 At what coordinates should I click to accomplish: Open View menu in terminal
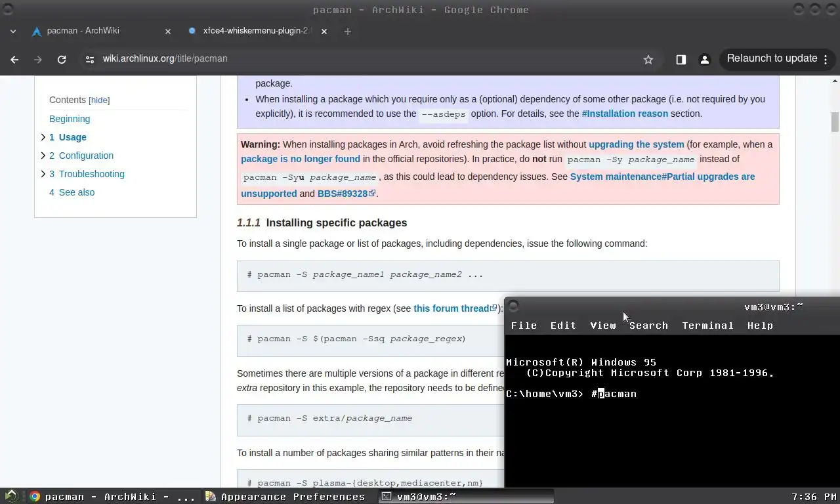(602, 325)
